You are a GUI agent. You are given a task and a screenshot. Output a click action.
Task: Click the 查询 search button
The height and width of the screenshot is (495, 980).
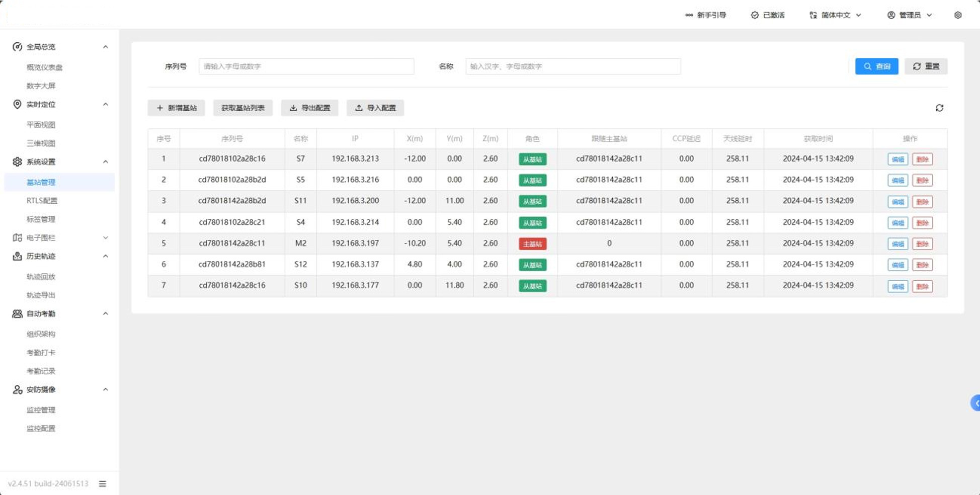876,66
